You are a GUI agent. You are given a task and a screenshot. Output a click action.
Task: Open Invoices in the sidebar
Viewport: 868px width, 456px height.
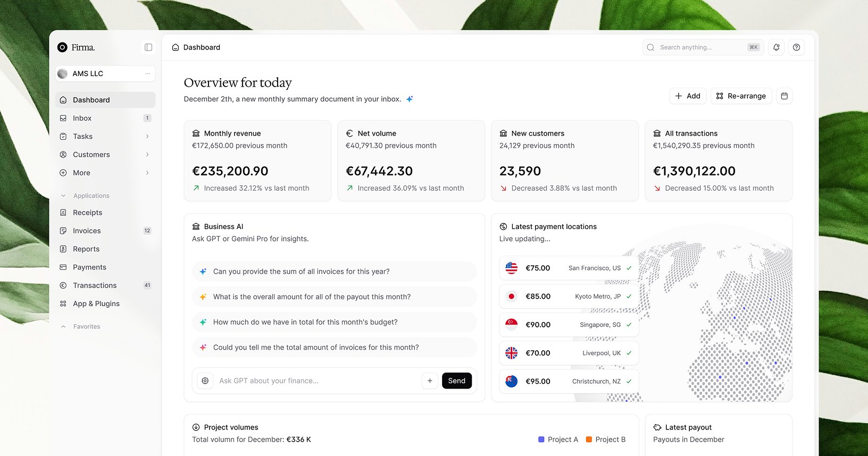pyautogui.click(x=105, y=231)
